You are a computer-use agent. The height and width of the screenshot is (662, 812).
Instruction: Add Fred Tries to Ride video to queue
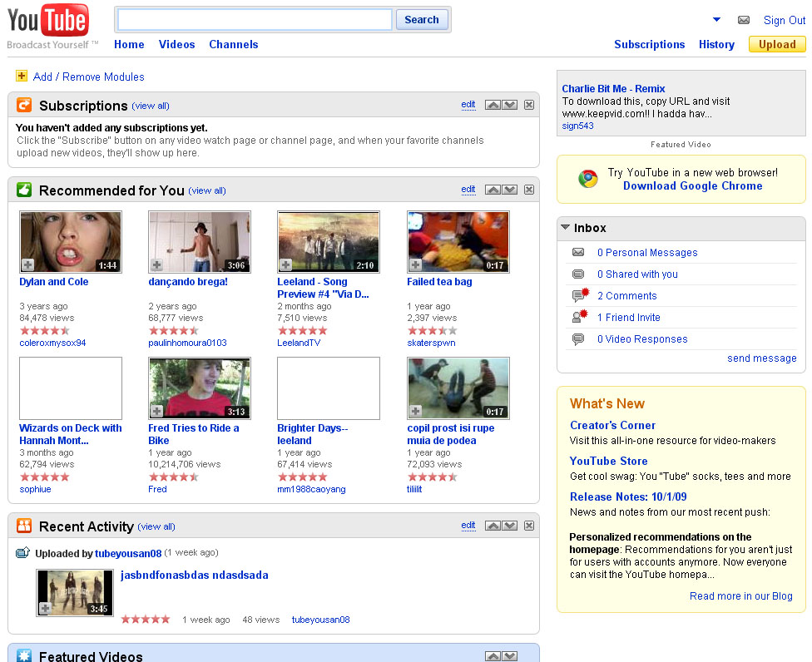point(157,411)
